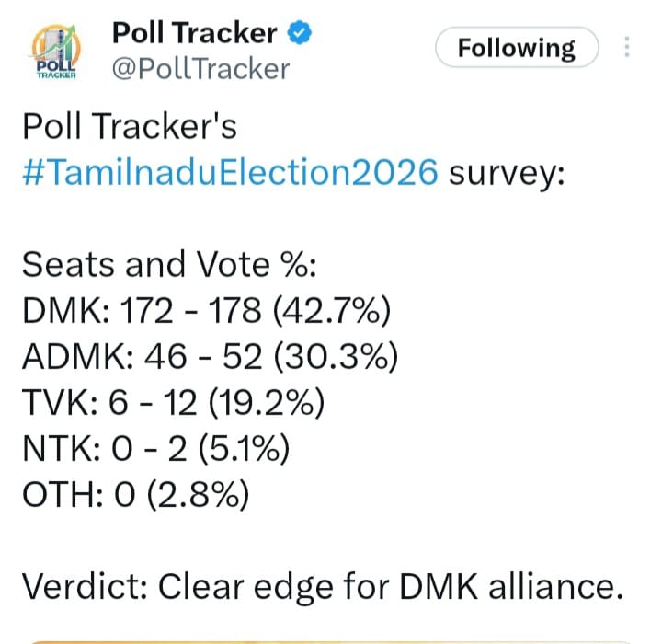Open the Poll Tracker display name
Image resolution: width=662 pixels, height=644 pixels.
pyautogui.click(x=194, y=33)
